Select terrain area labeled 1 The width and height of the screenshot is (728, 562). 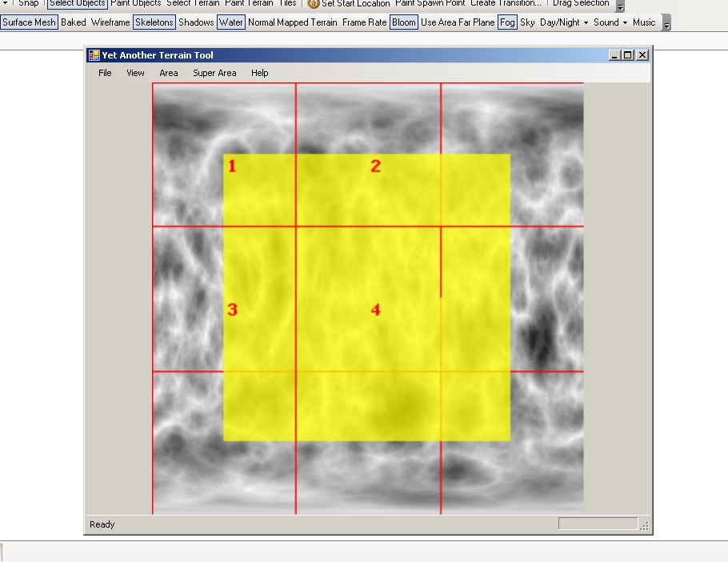232,167
